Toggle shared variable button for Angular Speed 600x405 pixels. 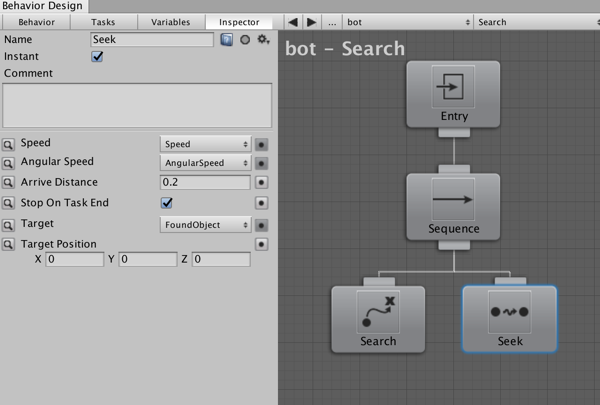tap(261, 163)
